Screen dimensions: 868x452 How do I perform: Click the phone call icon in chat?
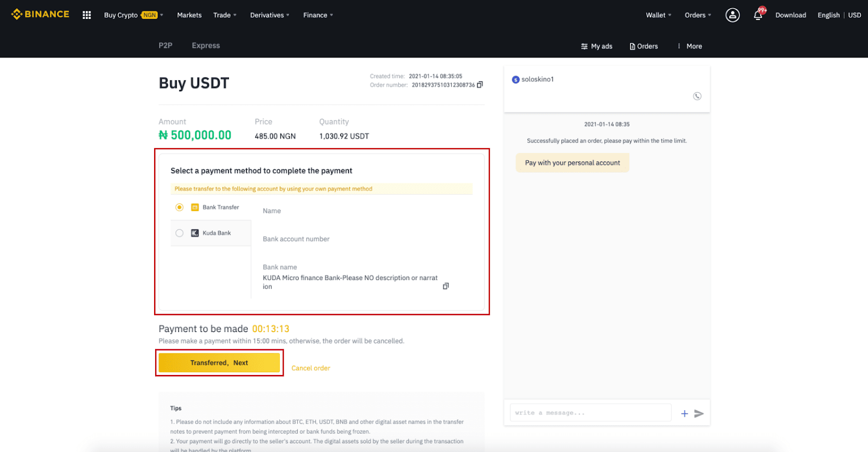coord(697,96)
